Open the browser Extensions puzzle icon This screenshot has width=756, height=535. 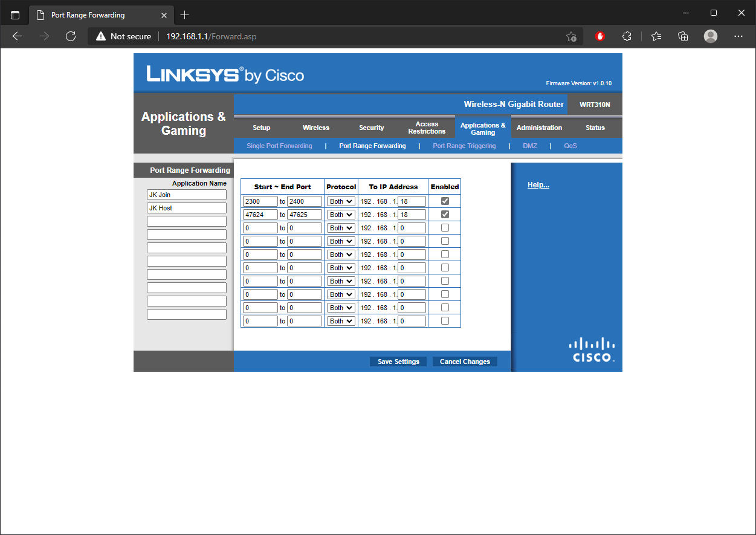pos(627,36)
